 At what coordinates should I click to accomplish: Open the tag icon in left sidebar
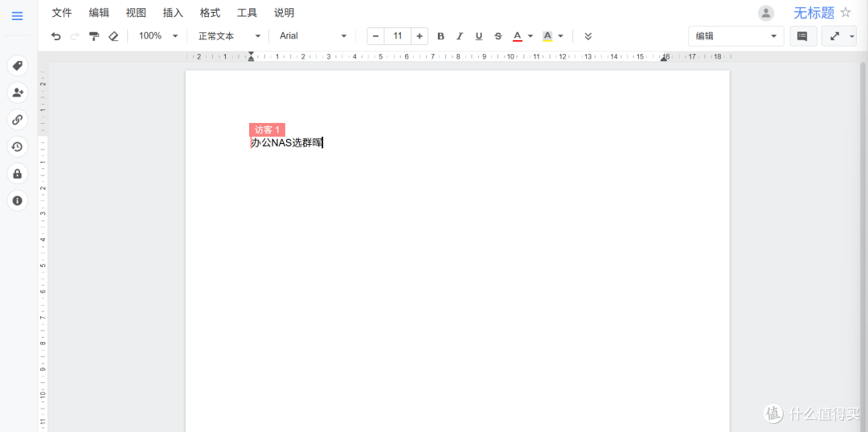coord(17,66)
